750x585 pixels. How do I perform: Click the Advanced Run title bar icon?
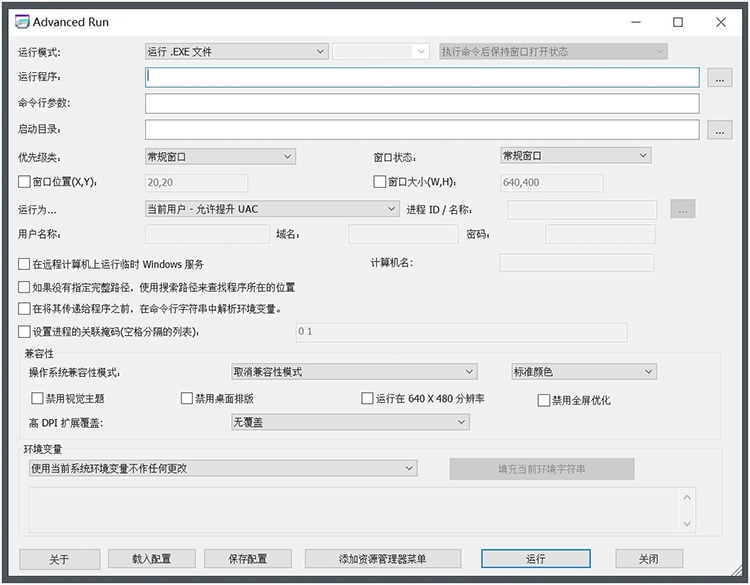pyautogui.click(x=19, y=22)
